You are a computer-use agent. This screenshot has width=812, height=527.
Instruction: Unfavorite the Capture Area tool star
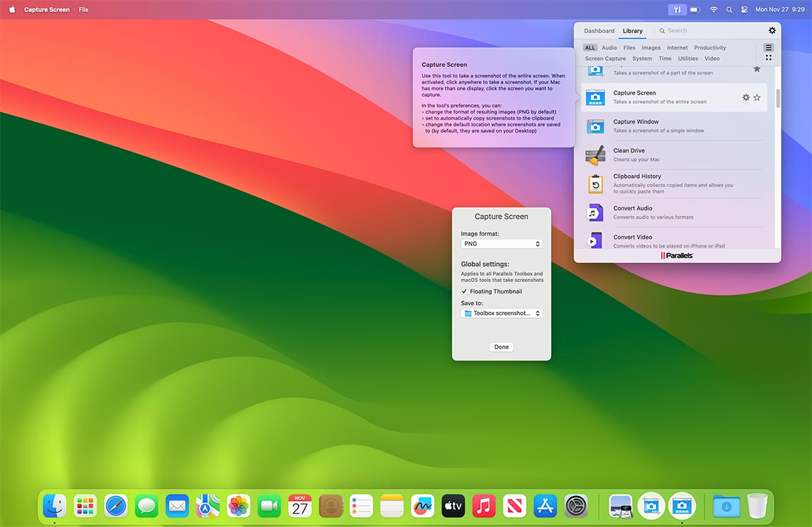coord(757,69)
